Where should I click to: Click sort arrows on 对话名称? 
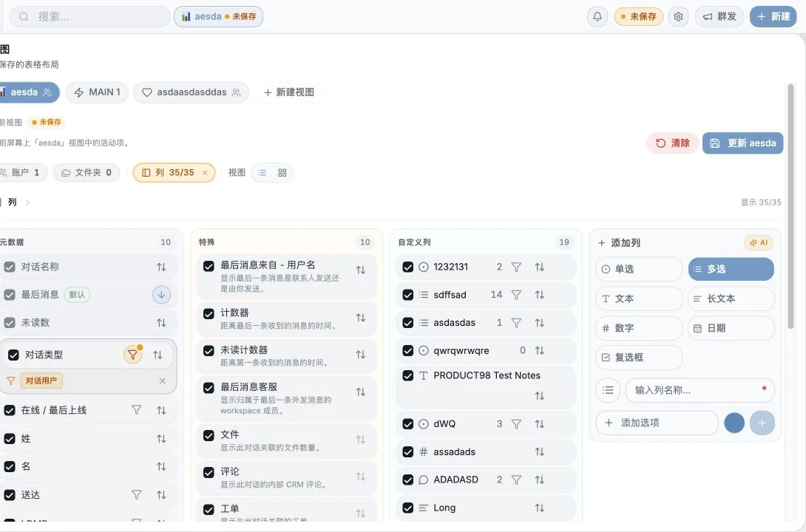[161, 267]
